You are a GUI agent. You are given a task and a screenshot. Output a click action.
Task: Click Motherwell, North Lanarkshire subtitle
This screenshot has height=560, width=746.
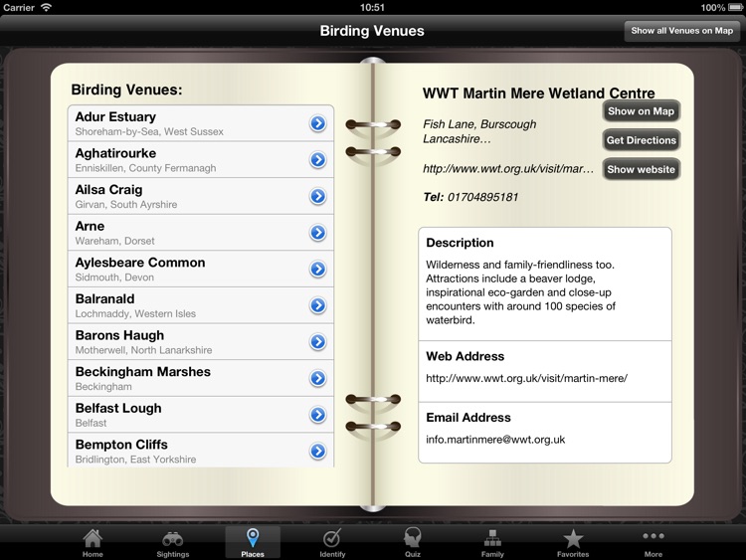(143, 350)
